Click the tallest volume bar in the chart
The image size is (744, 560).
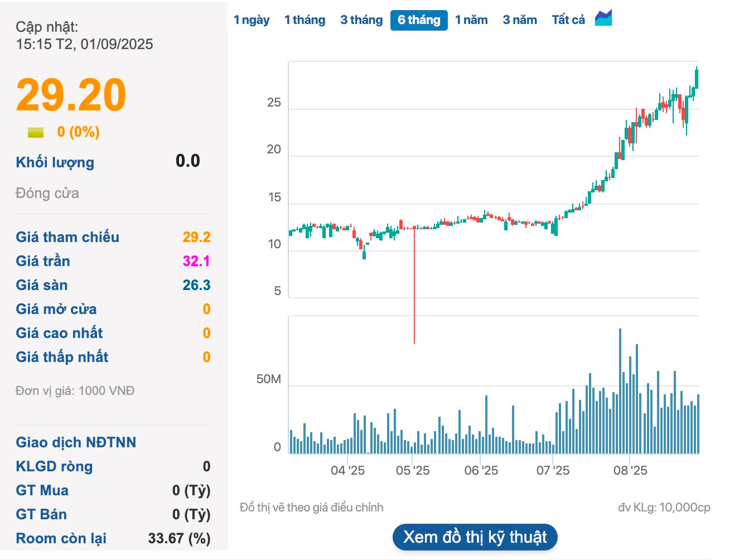tap(620, 390)
